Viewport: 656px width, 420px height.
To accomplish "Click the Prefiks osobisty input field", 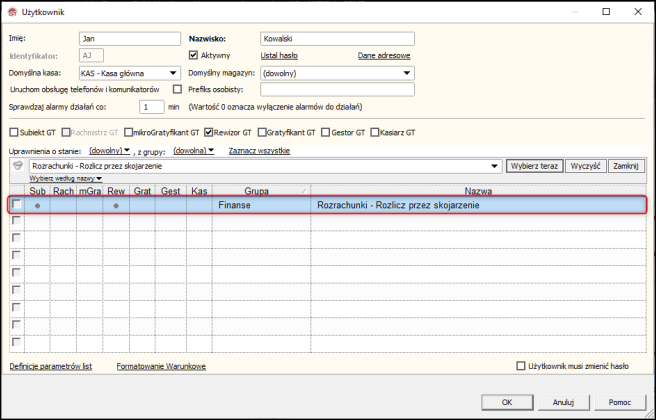I will coord(337,89).
